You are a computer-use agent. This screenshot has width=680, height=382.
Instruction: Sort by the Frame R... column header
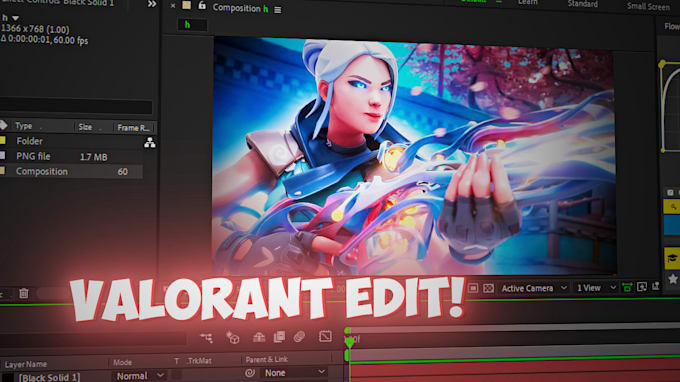tap(133, 128)
